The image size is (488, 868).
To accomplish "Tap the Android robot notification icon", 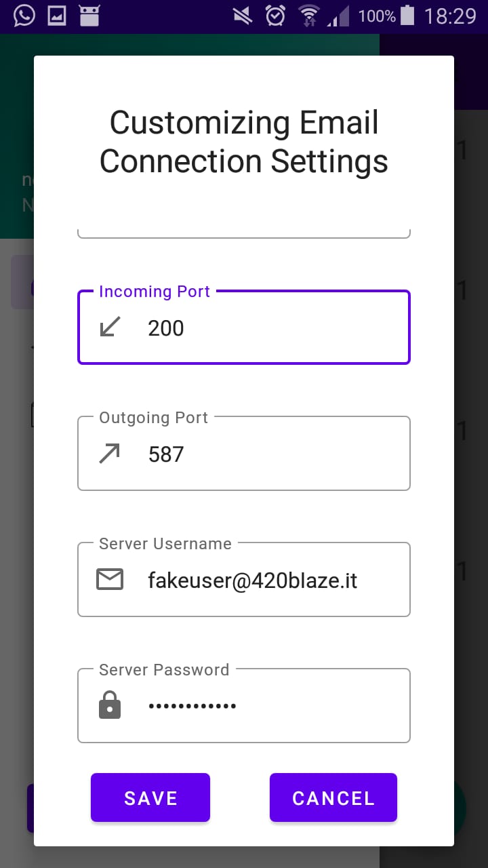I will pos(89,16).
